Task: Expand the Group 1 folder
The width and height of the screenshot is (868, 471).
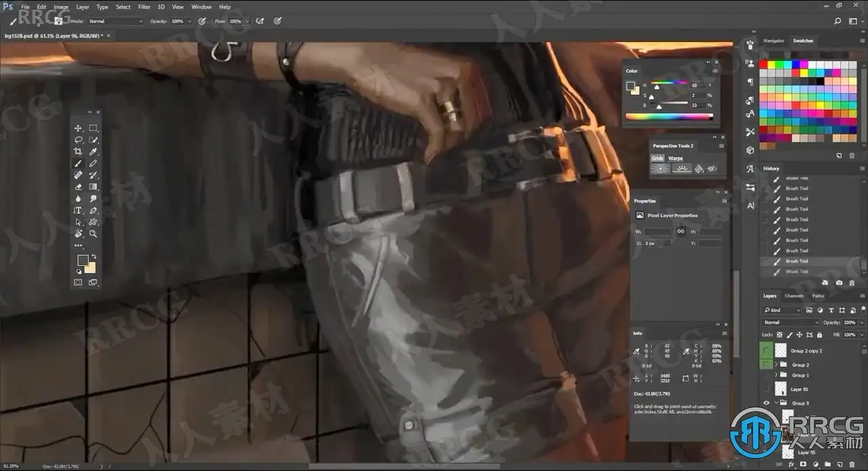Action: 777,375
